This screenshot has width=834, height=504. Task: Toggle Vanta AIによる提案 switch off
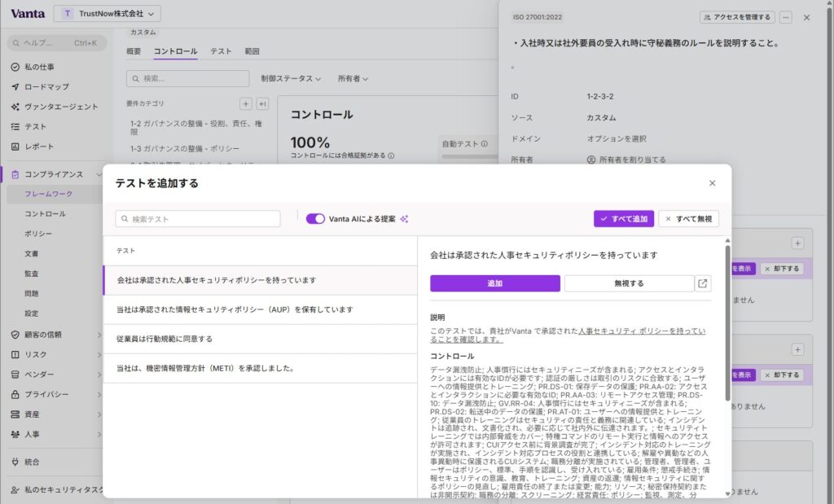point(315,218)
